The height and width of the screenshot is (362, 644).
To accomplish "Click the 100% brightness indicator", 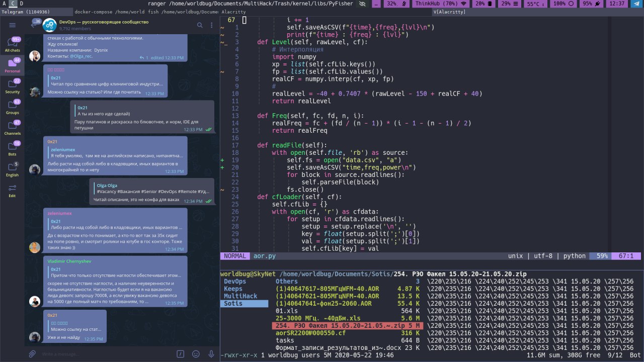I will click(562, 4).
